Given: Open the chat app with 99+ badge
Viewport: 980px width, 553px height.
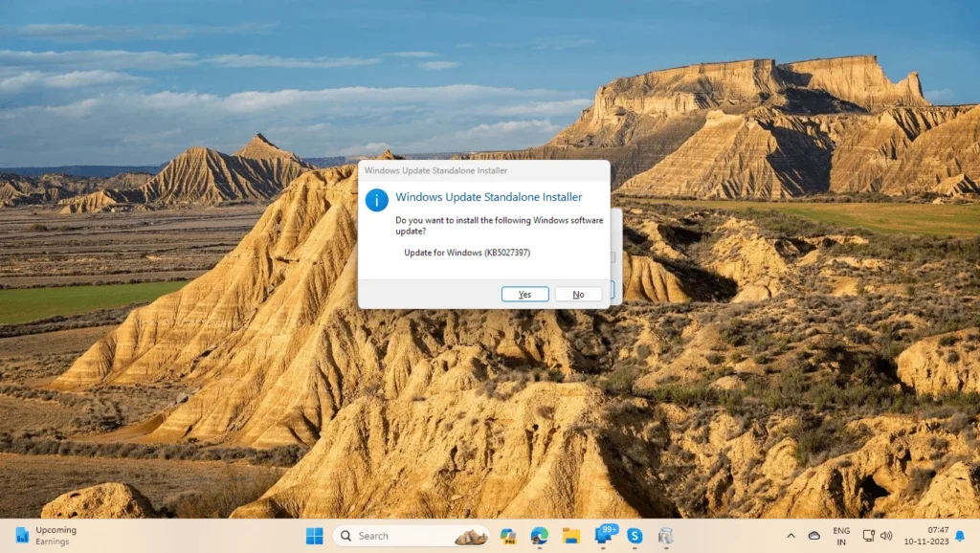Looking at the screenshot, I should coord(605,535).
